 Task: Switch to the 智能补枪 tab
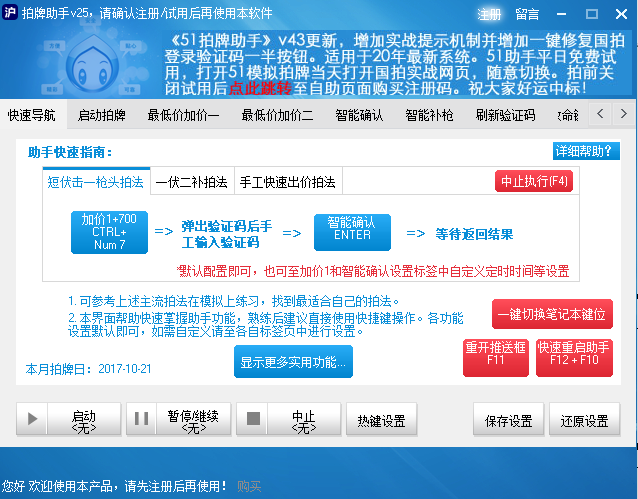pyautogui.click(x=429, y=115)
